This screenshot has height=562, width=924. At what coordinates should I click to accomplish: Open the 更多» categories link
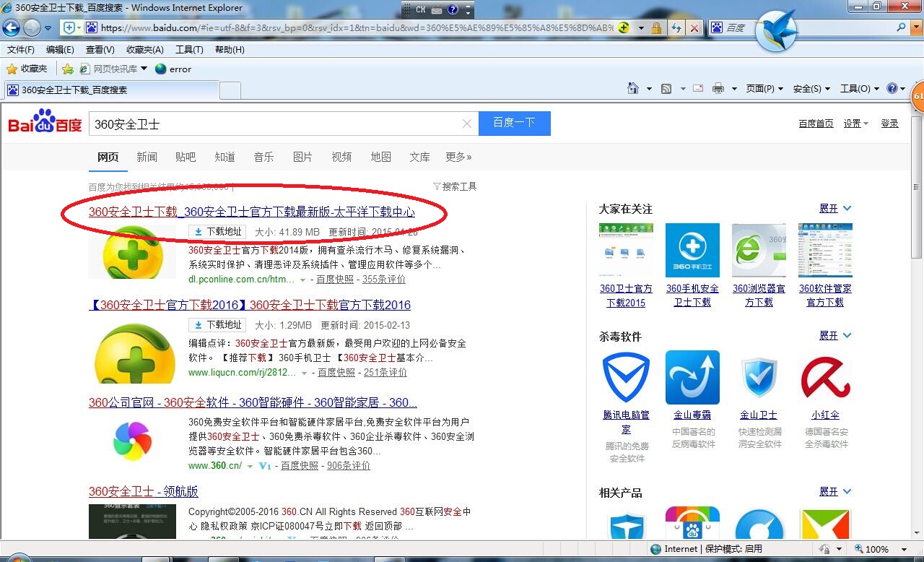[x=458, y=157]
